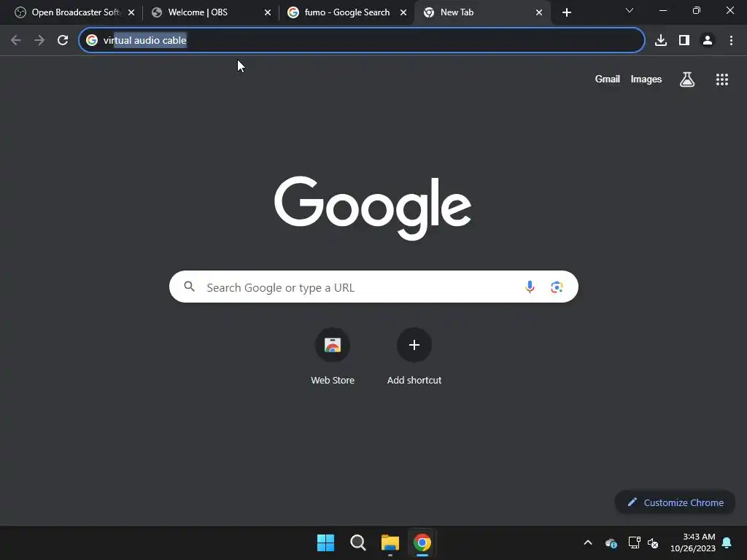747x560 pixels.
Task: Open the Windows Start menu
Action: (x=326, y=542)
